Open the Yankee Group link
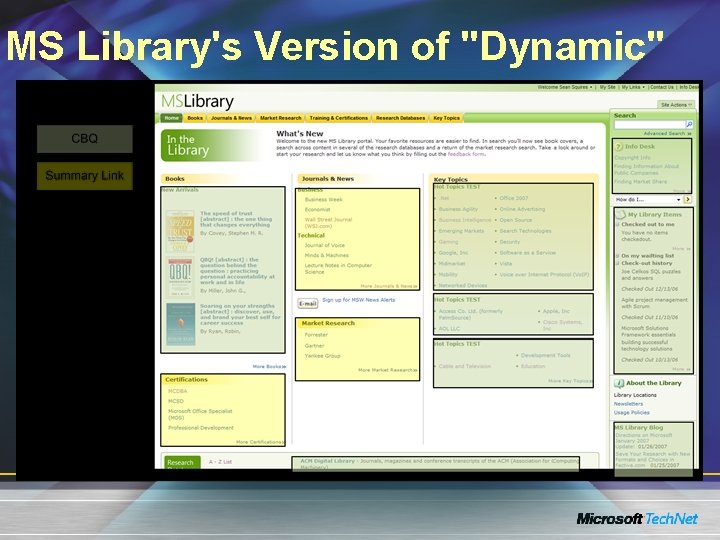720x540 pixels. coord(322,356)
